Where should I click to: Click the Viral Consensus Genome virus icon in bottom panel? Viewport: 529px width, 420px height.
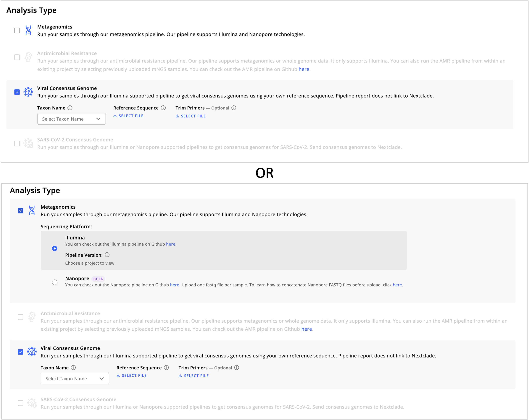[32, 352]
